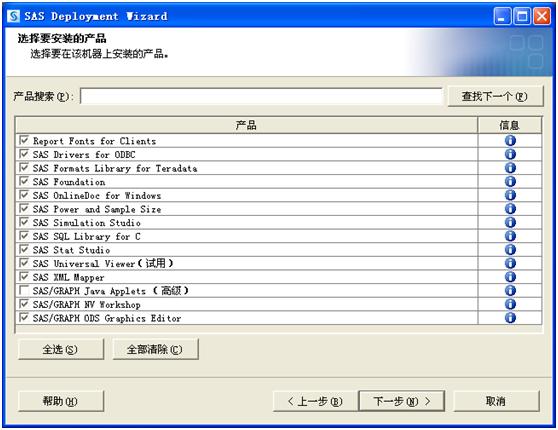Viewport: 558px width, 430px height.
Task: Click the 查找下一个 (F) button
Action: pos(495,96)
